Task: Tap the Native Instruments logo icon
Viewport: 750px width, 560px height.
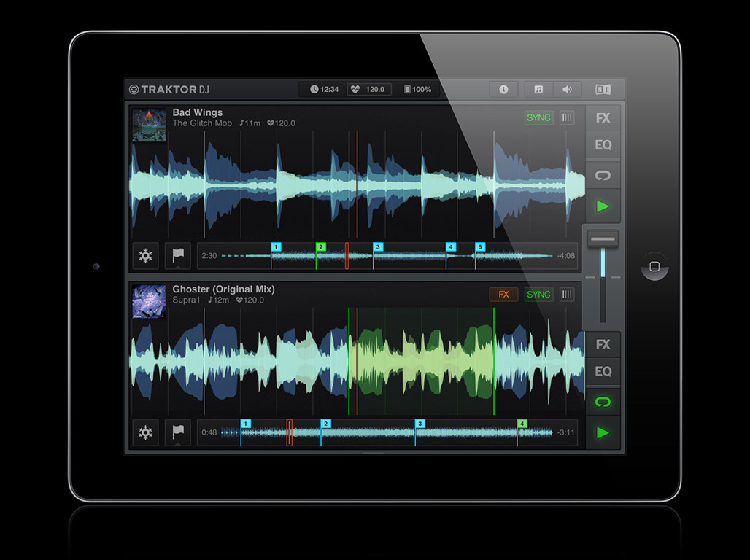Action: (603, 89)
